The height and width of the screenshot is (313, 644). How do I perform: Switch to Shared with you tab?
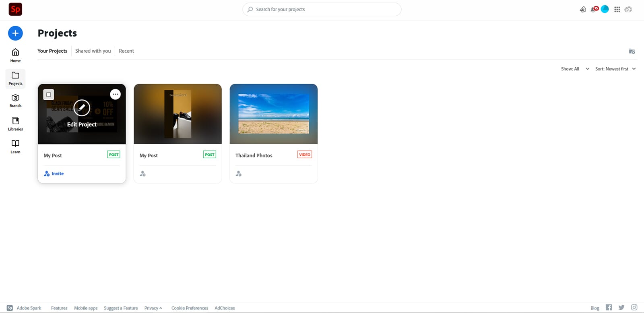pos(93,51)
